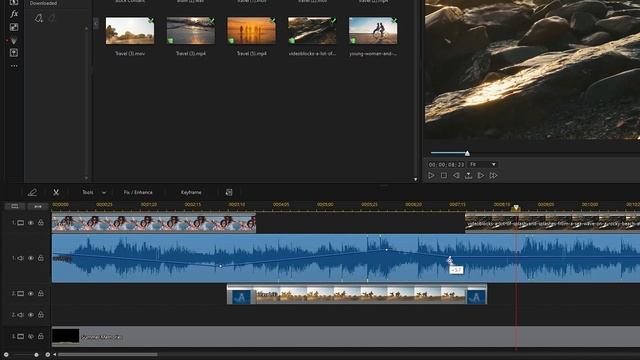
Task: Lock video track 2
Action: (x=41, y=294)
